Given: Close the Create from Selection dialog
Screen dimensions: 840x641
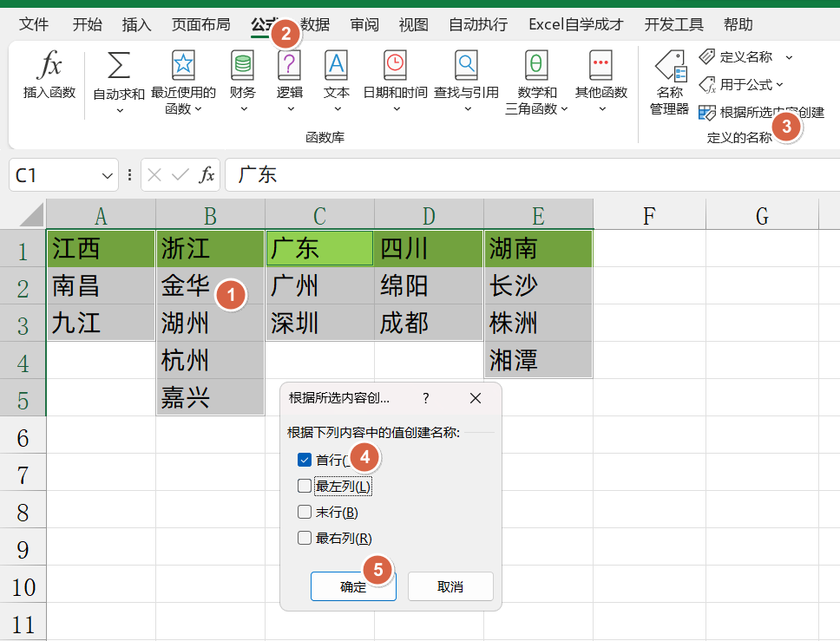Looking at the screenshot, I should pyautogui.click(x=476, y=398).
